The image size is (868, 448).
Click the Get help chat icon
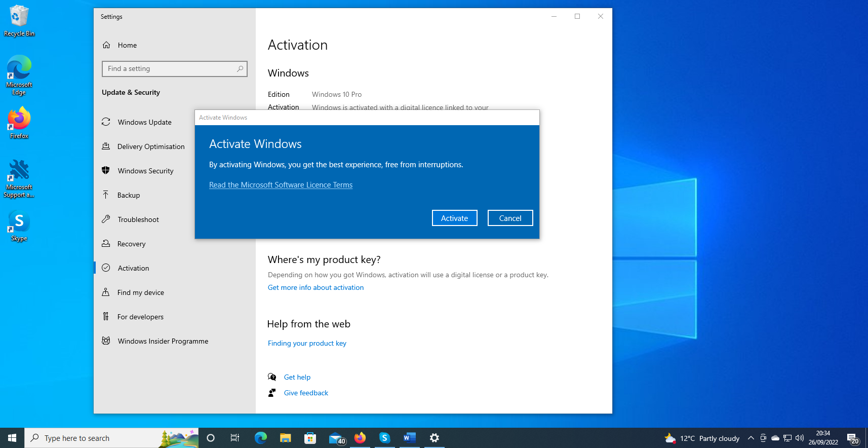click(x=272, y=377)
